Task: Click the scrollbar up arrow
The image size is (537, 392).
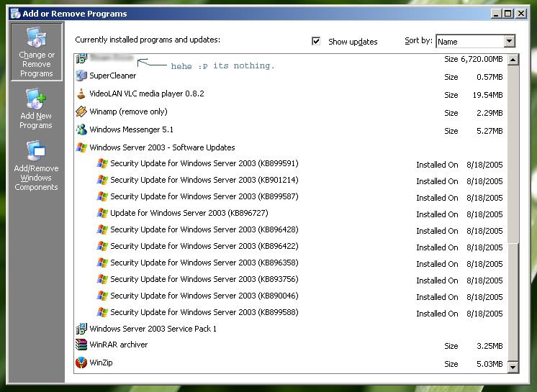Action: click(x=513, y=60)
